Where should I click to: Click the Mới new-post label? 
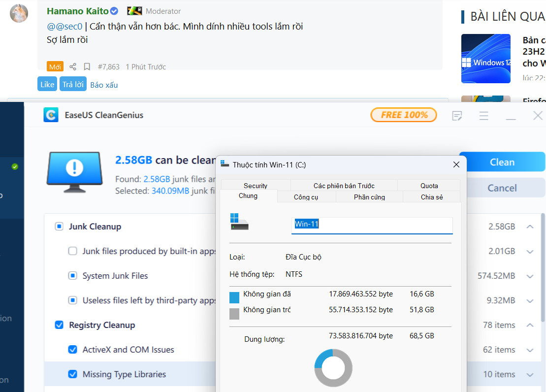[x=55, y=66]
